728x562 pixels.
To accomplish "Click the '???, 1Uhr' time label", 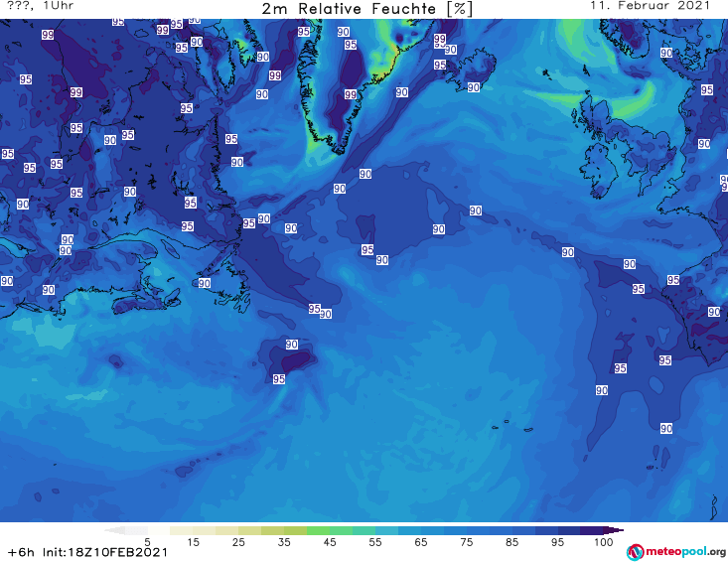I will (40, 6).
